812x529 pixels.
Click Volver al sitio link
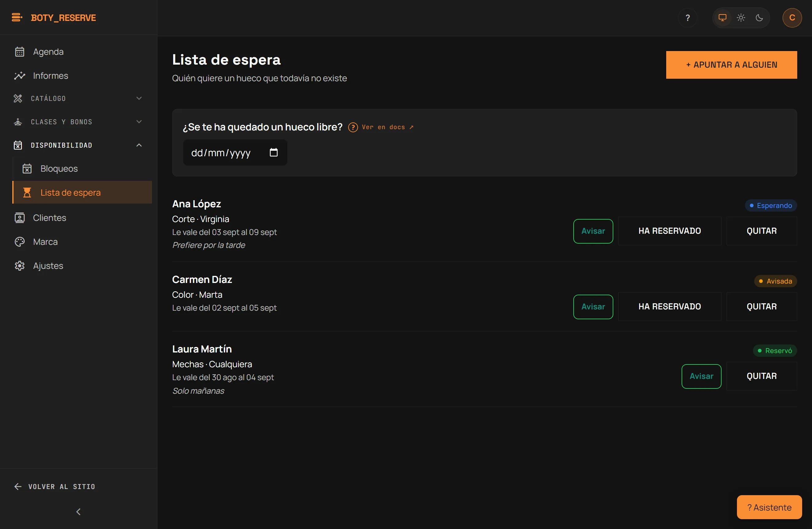(54, 486)
